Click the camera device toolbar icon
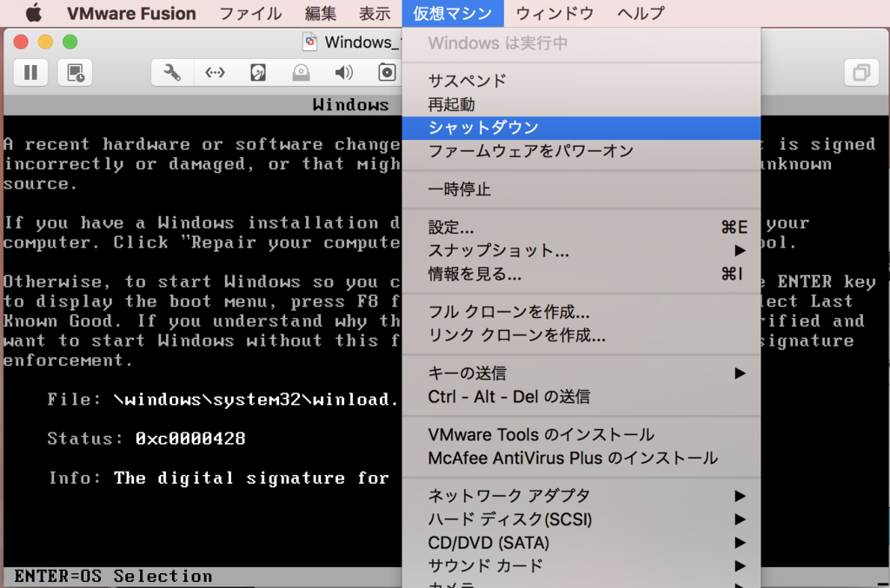 (x=387, y=73)
